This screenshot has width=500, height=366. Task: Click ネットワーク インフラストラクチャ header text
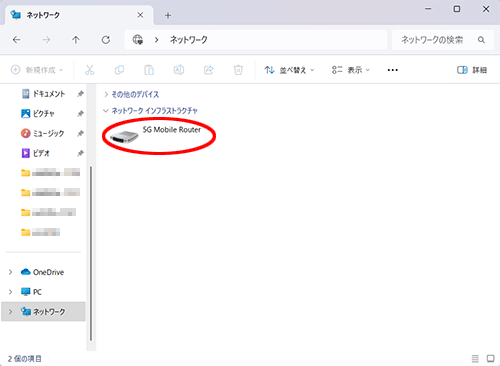154,111
